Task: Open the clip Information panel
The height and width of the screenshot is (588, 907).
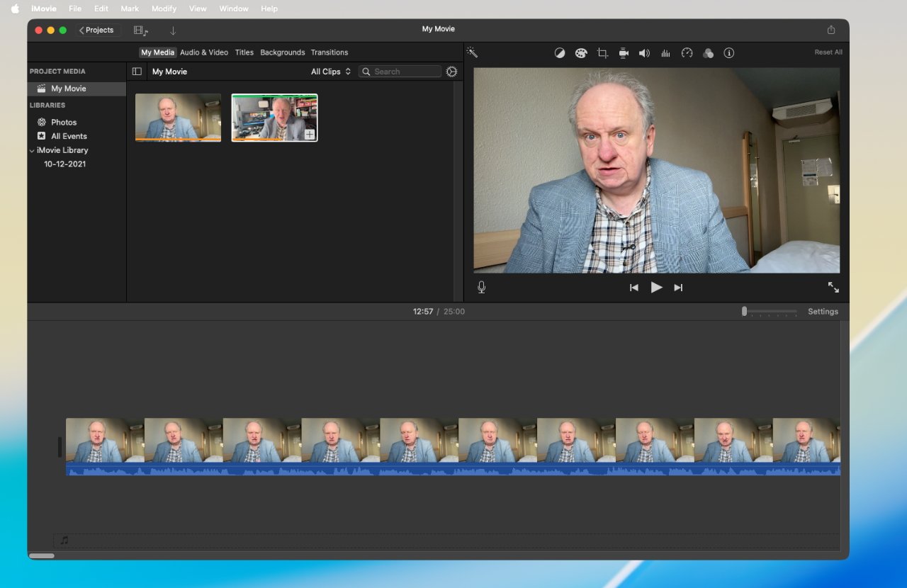Action: (x=729, y=52)
